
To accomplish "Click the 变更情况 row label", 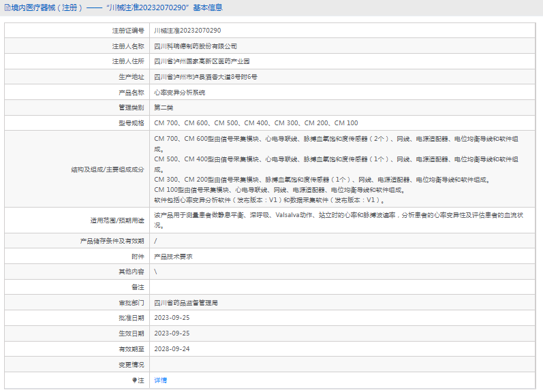I will tap(131, 365).
